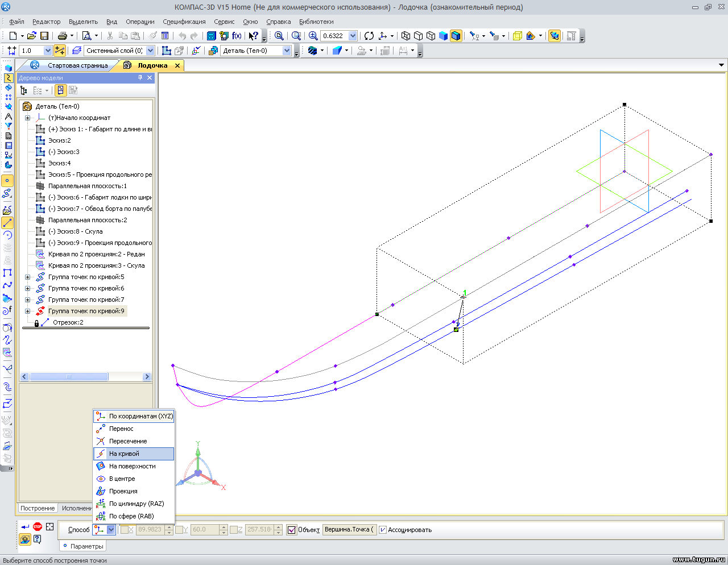
Task: Select shaded with edges display mode
Action: tap(456, 36)
